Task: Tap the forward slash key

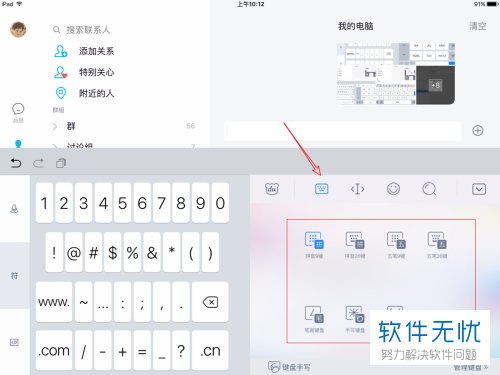Action: [x=83, y=350]
